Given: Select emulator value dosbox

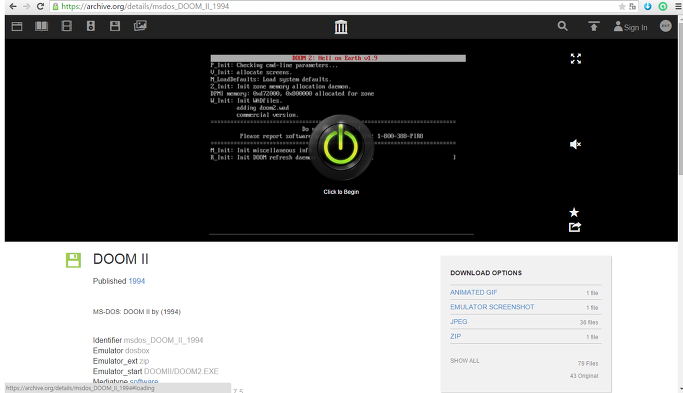Looking at the screenshot, I should click(x=137, y=351).
